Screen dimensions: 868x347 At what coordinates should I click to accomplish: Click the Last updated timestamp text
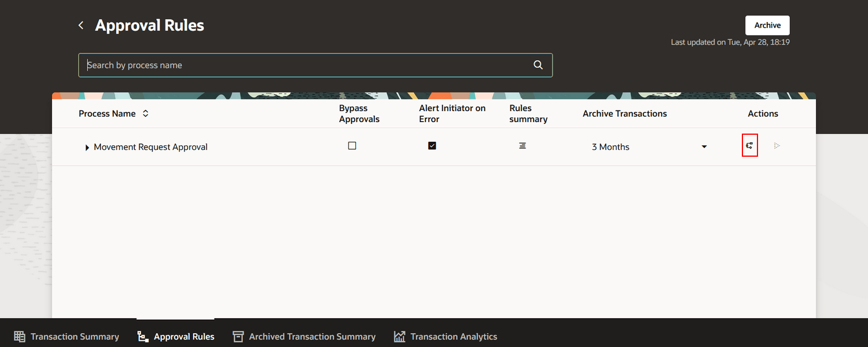730,42
